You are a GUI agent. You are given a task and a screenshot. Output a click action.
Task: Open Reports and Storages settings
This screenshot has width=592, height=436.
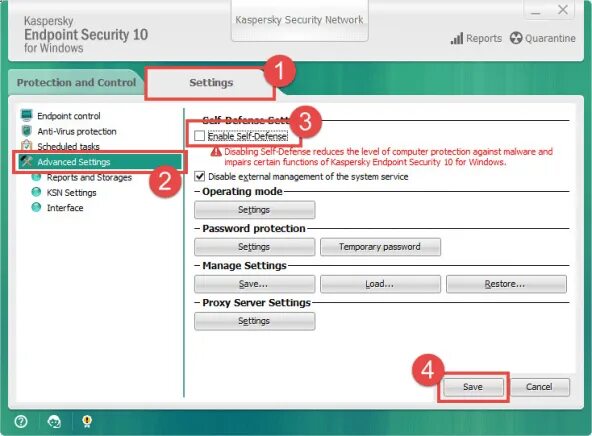89,177
